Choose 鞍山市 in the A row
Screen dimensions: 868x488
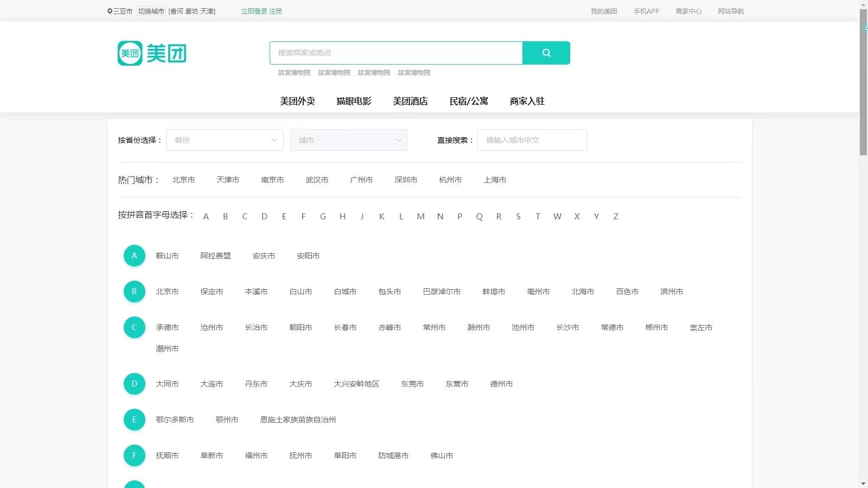(167, 256)
